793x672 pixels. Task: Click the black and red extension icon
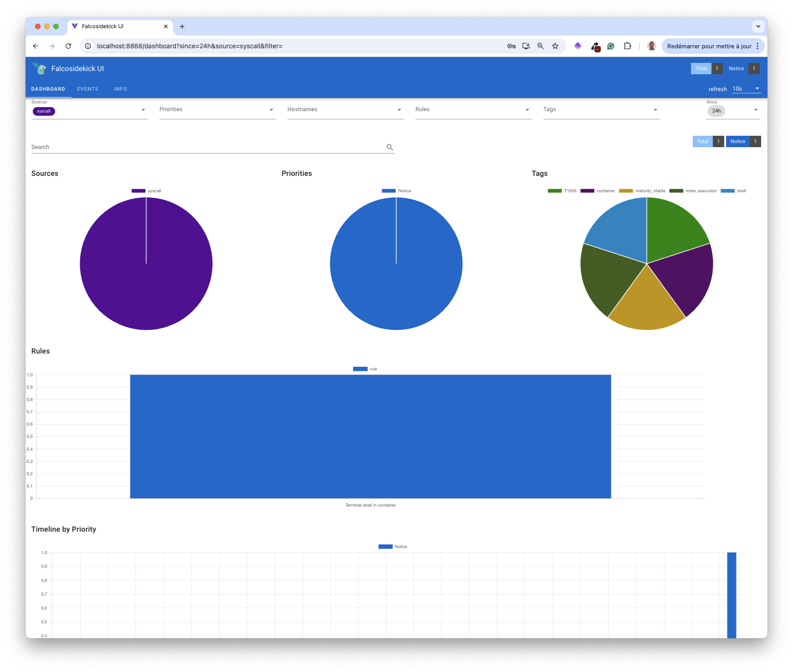point(595,46)
